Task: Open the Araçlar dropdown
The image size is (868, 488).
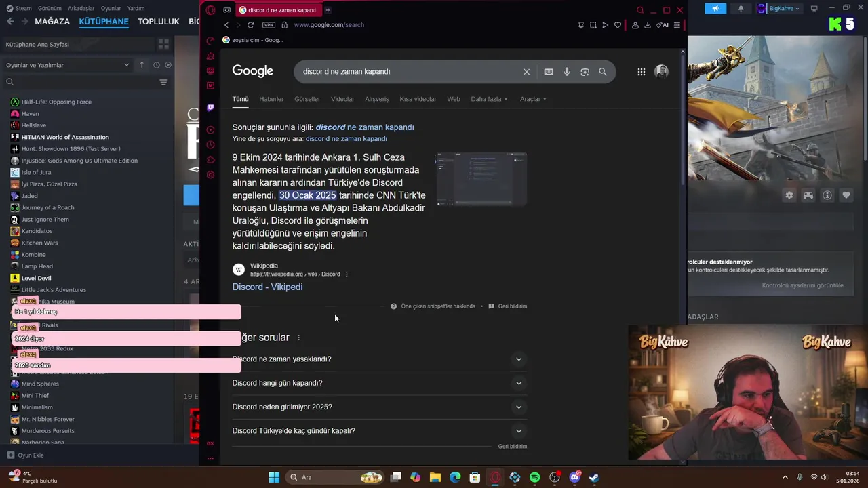Action: 533,99
